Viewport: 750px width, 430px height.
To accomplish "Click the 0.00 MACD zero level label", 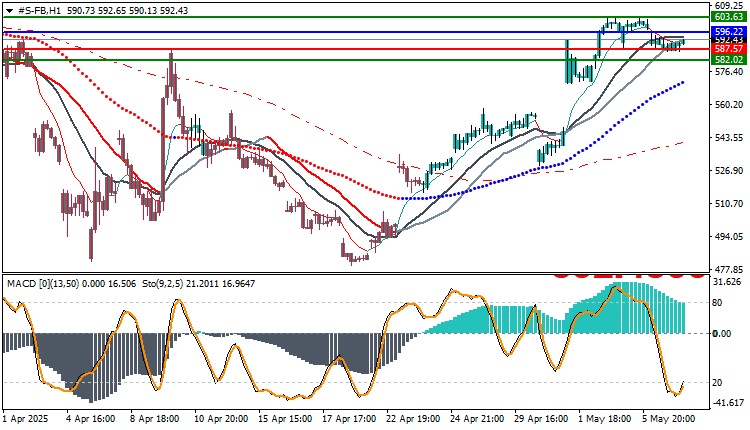I will point(722,333).
